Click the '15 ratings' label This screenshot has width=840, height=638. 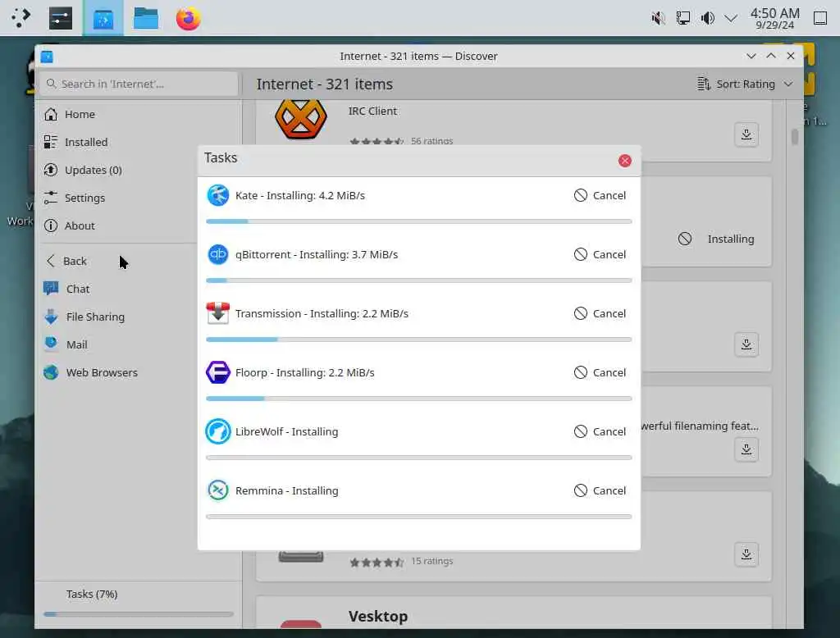click(431, 561)
